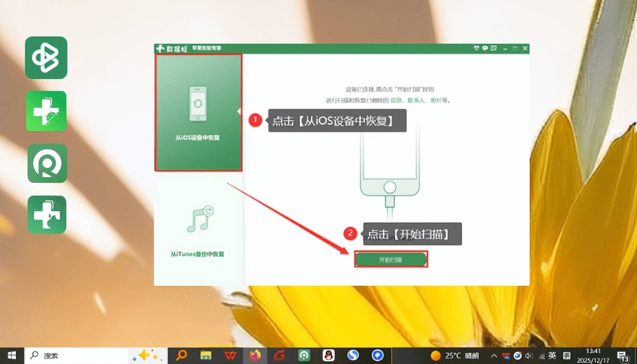The height and width of the screenshot is (364, 637).
Task: Open the 13:41 clock and date
Action: coord(594,355)
